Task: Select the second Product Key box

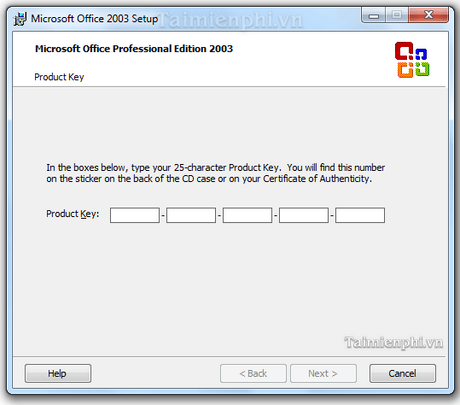Action: pyautogui.click(x=191, y=215)
